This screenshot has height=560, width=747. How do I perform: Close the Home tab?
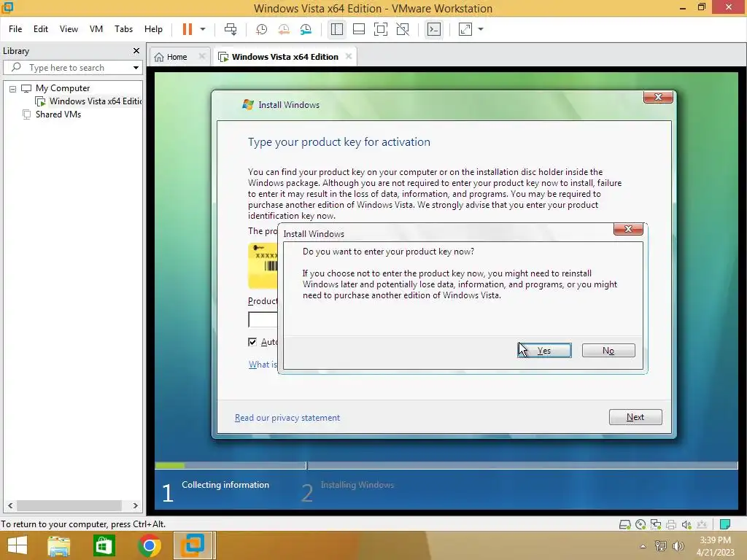201,56
